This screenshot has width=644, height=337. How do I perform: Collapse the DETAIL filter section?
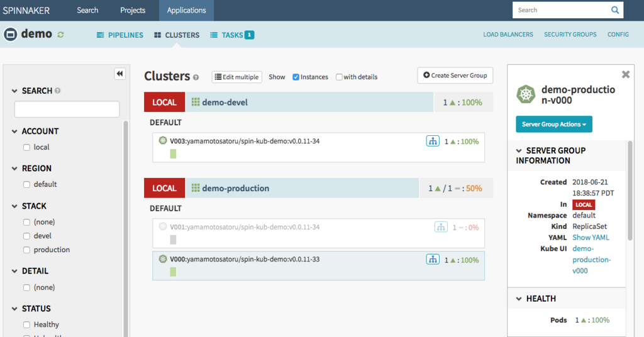click(14, 272)
